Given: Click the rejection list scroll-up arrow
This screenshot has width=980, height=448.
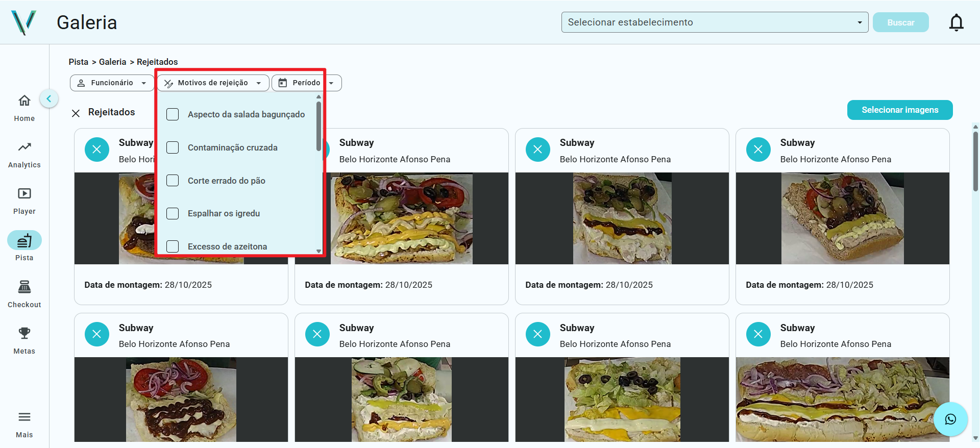Looking at the screenshot, I should tap(318, 96).
